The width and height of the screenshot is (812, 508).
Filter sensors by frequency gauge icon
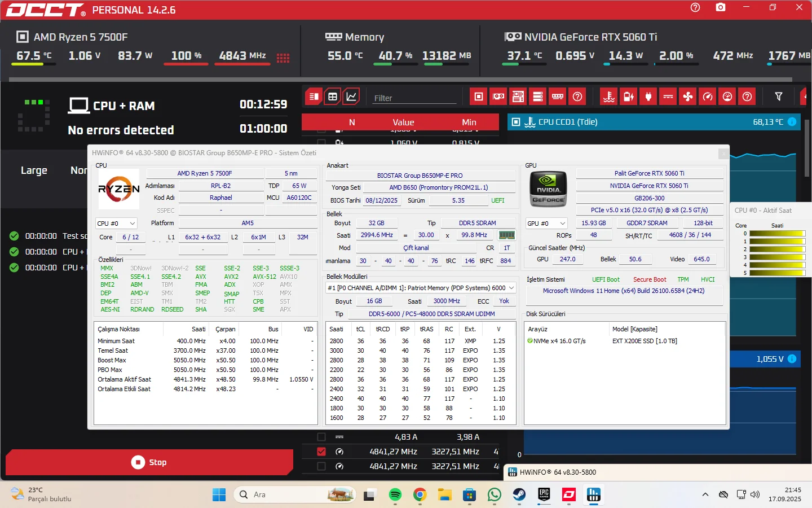[x=708, y=97]
